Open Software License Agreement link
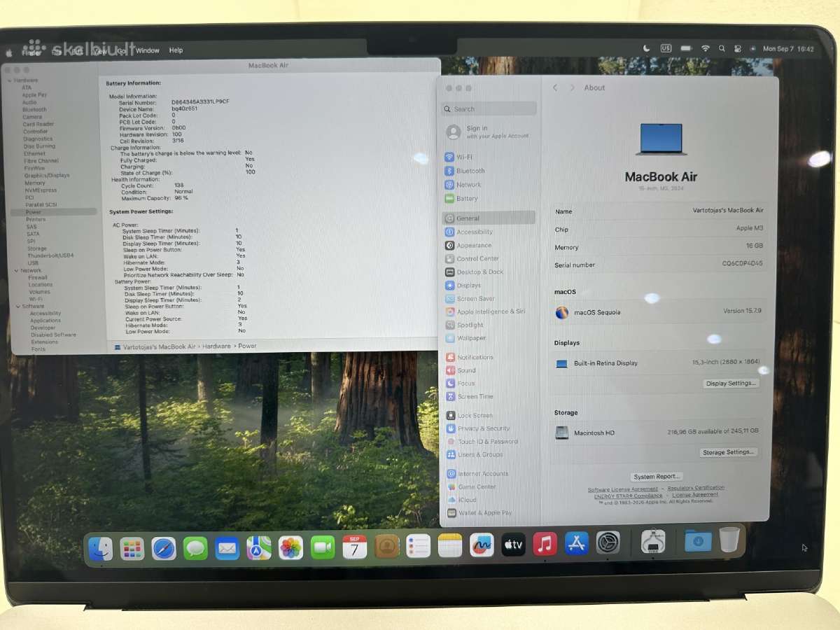This screenshot has height=630, width=840. 622,489
